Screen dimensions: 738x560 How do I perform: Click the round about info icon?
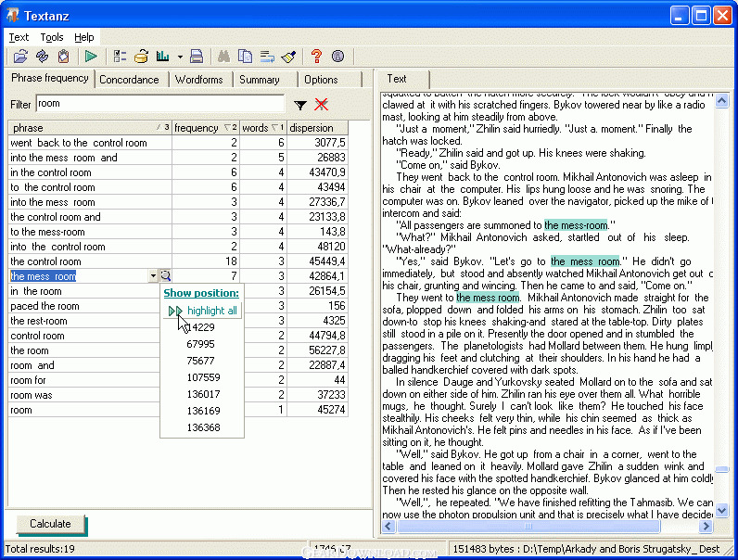pos(337,57)
